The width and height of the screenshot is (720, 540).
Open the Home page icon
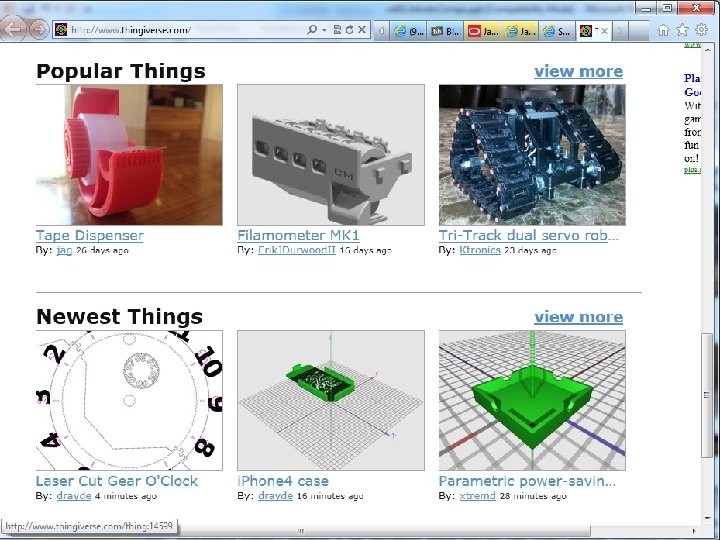tap(663, 30)
